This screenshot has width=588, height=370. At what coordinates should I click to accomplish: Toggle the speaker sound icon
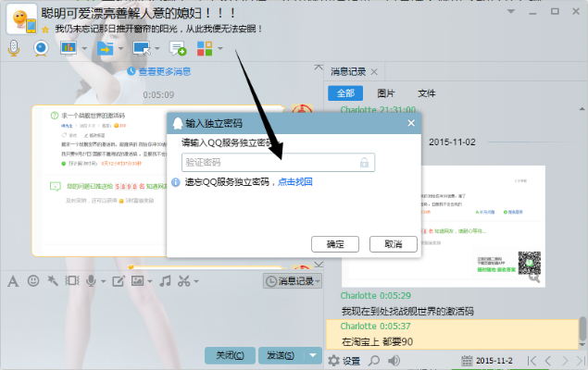[x=394, y=361]
